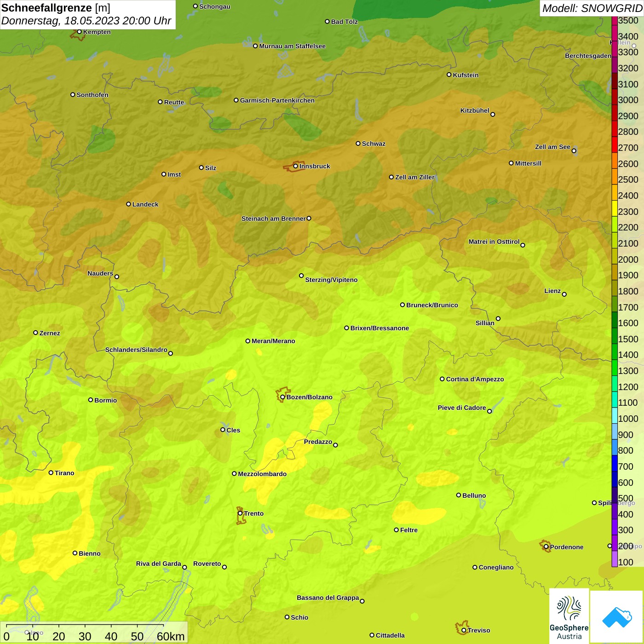Click the Bassano del Grappa label
The height and width of the screenshot is (644, 644).
pos(328,598)
